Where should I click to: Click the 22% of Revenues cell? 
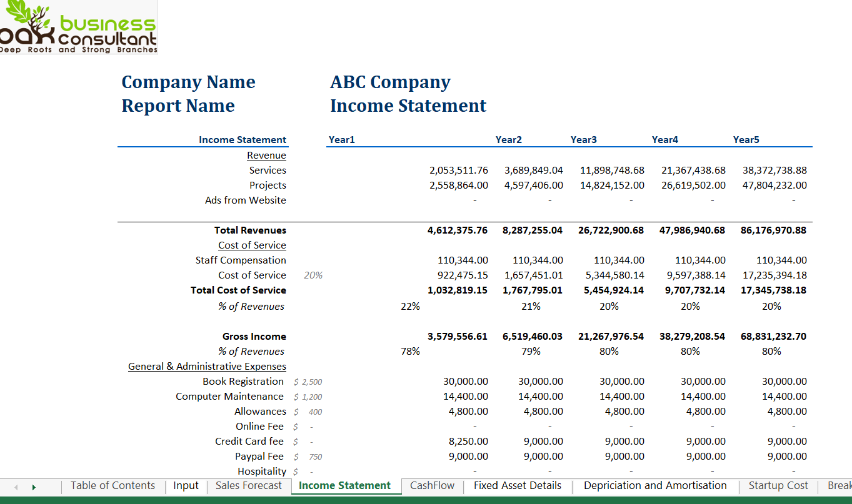(x=410, y=307)
